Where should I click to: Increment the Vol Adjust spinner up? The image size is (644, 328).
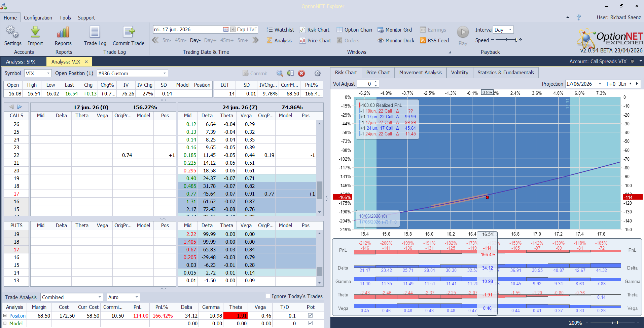coord(376,82)
